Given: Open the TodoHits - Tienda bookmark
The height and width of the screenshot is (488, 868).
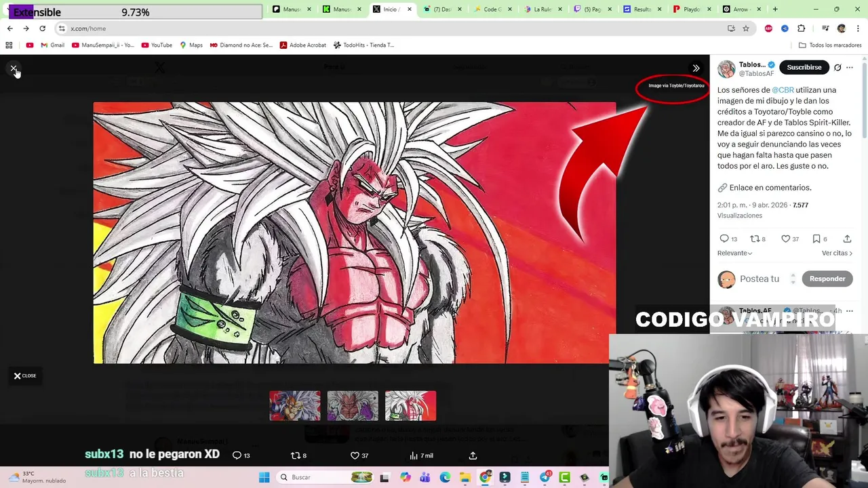Looking at the screenshot, I should pyautogui.click(x=363, y=45).
